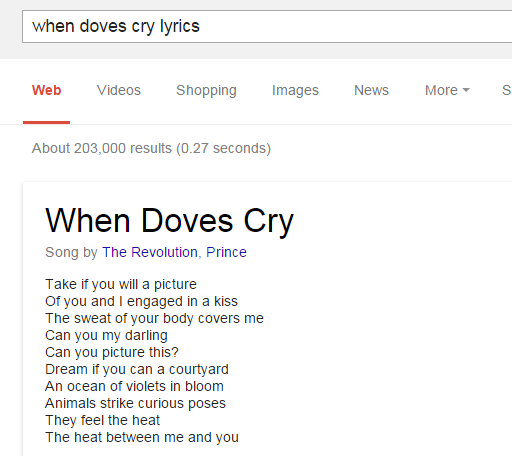Click the lyric 'The heat between me and you'
The width and height of the screenshot is (512, 456).
(142, 438)
